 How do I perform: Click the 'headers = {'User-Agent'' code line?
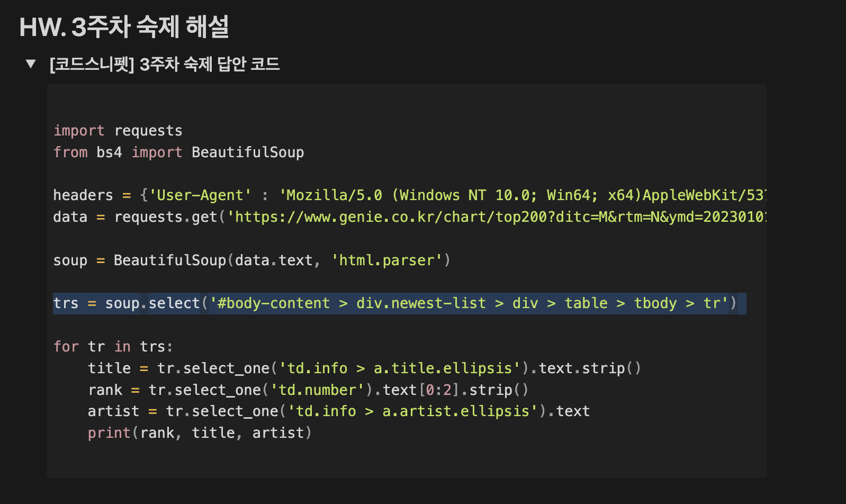(409, 195)
